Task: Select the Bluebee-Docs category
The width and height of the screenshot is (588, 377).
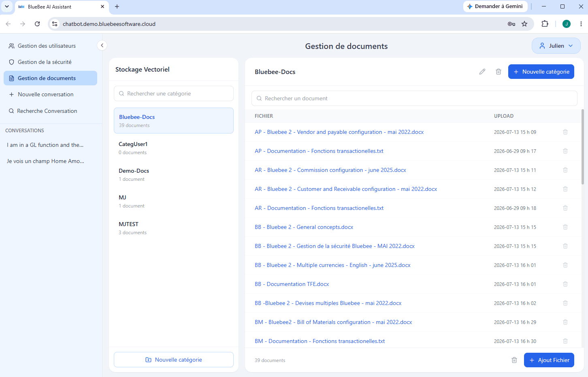Action: [x=174, y=121]
